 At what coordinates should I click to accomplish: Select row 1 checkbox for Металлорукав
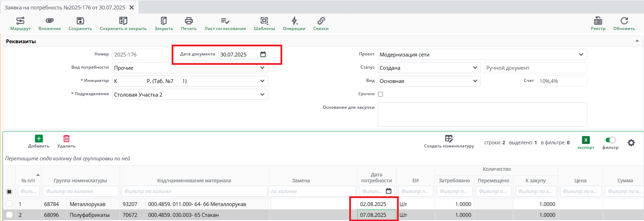9,204
